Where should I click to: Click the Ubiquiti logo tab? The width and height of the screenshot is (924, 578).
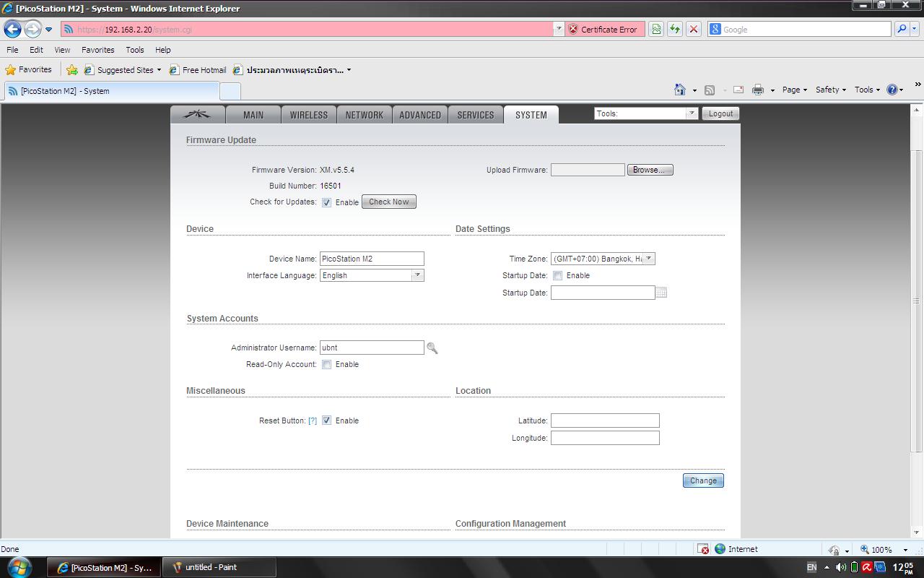tap(197, 115)
